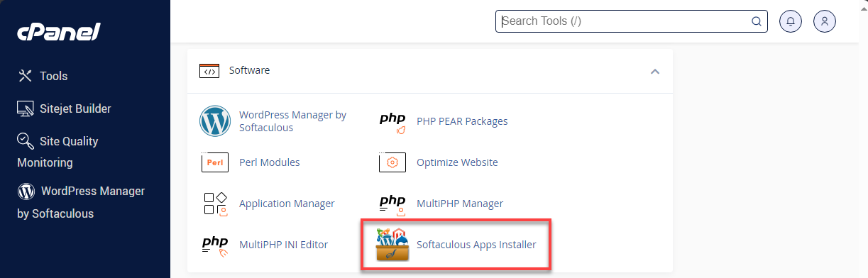Open the Perl Modules link
868x278 pixels.
click(270, 162)
